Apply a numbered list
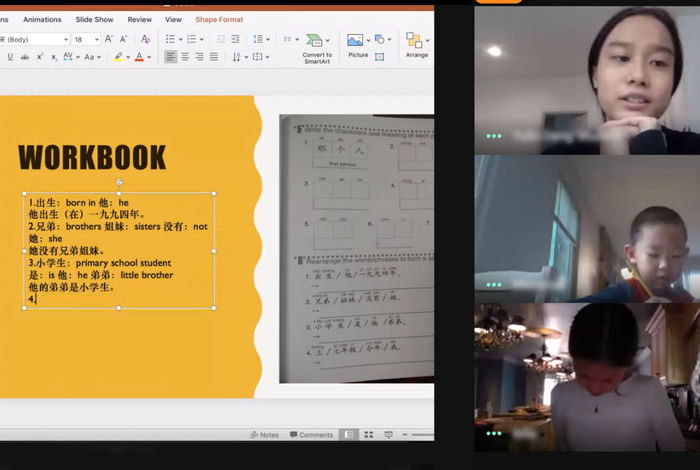The height and width of the screenshot is (470, 700). tap(192, 39)
